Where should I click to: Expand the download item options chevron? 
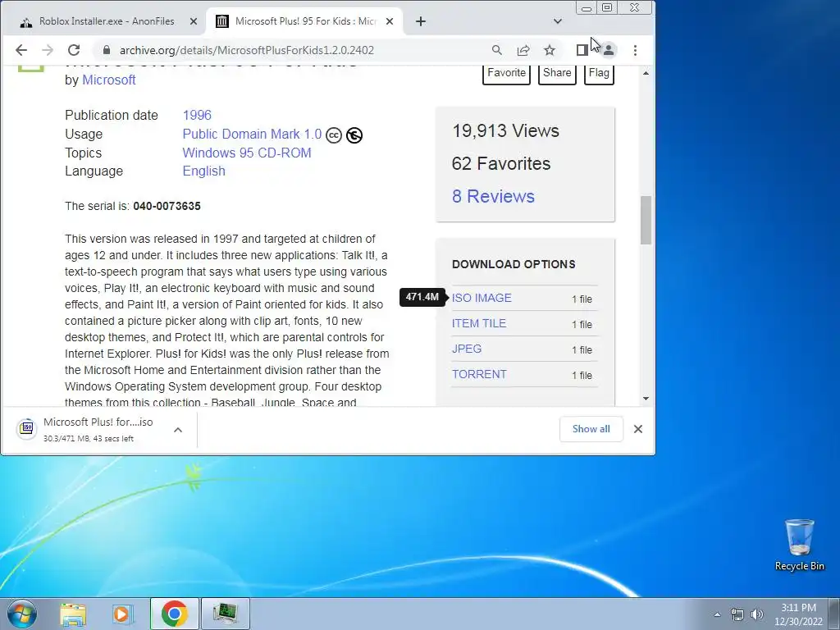coord(178,430)
